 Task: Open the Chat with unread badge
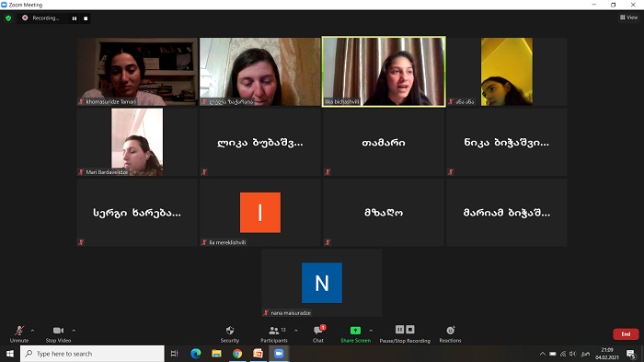point(318,333)
